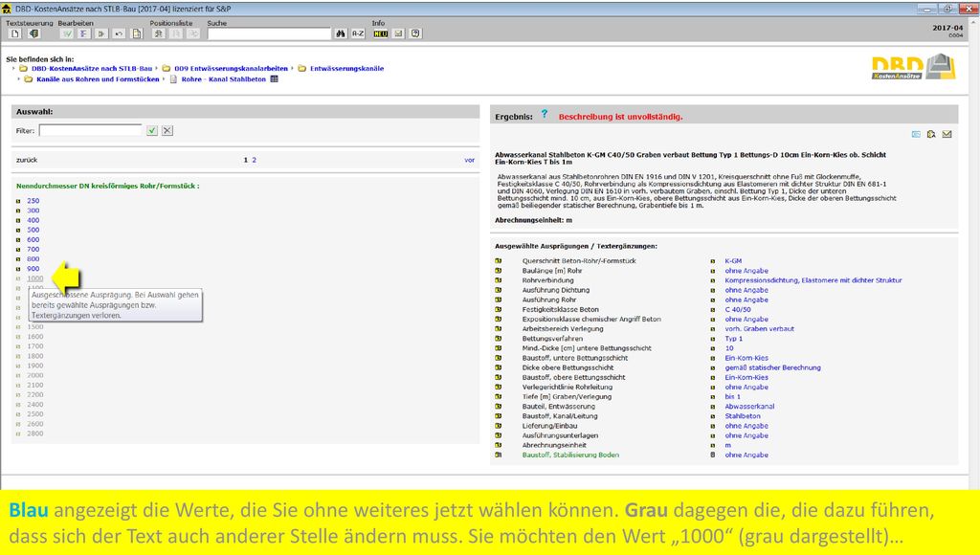Go to page 2 of selection list

pyautogui.click(x=254, y=160)
